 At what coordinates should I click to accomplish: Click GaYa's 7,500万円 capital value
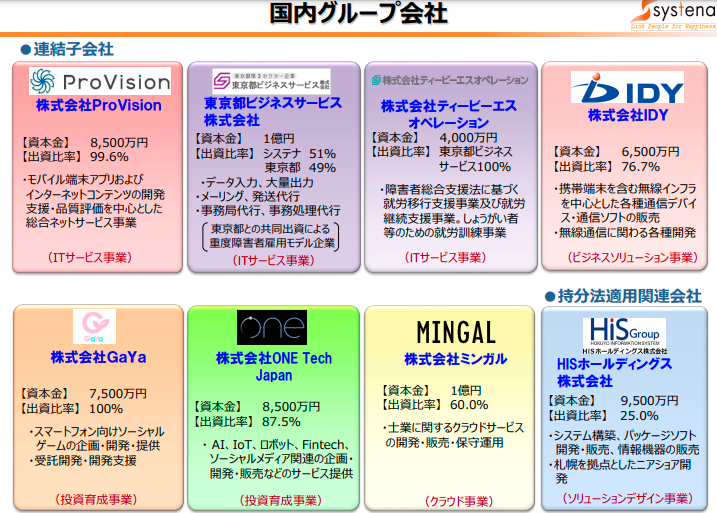pyautogui.click(x=118, y=394)
